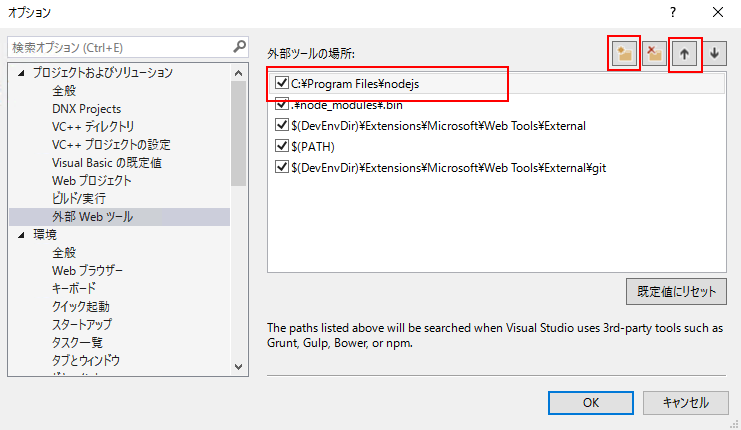Collapse the 環境 tree node
Screen dimensions: 741x430
[21, 235]
